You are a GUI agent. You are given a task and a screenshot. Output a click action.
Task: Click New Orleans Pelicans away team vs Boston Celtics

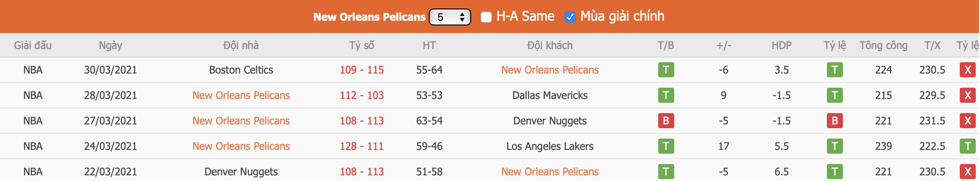(x=550, y=70)
